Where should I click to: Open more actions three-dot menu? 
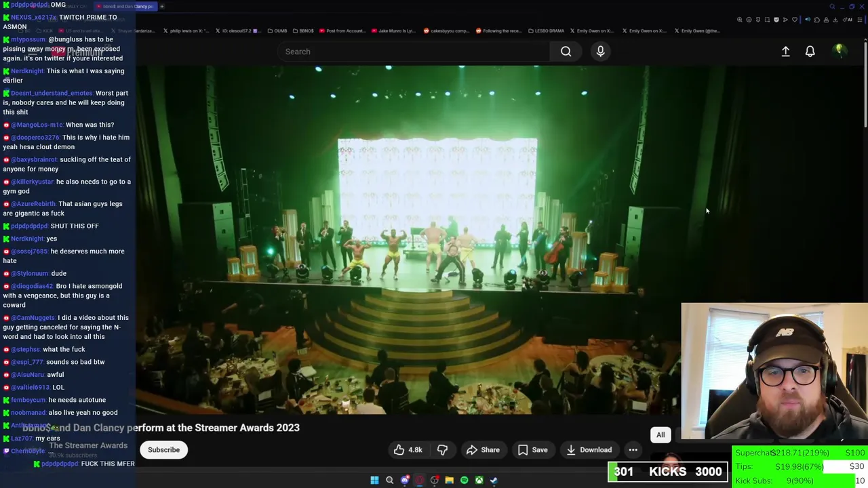tap(633, 449)
